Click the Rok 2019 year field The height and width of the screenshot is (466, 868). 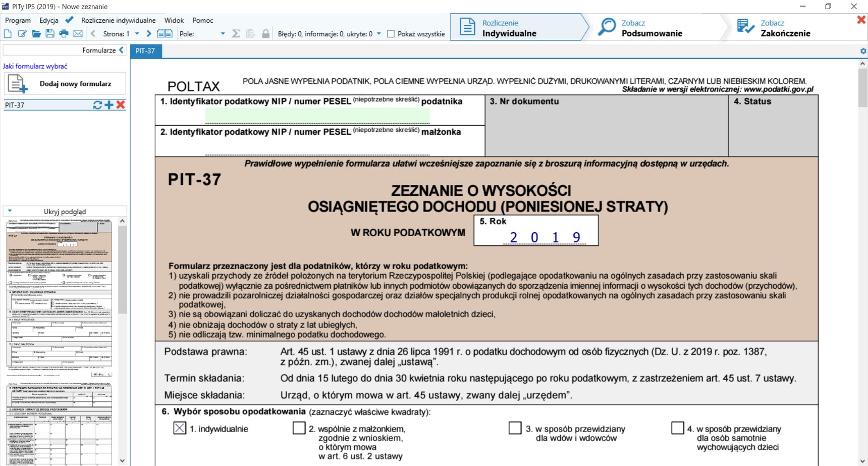click(x=545, y=237)
